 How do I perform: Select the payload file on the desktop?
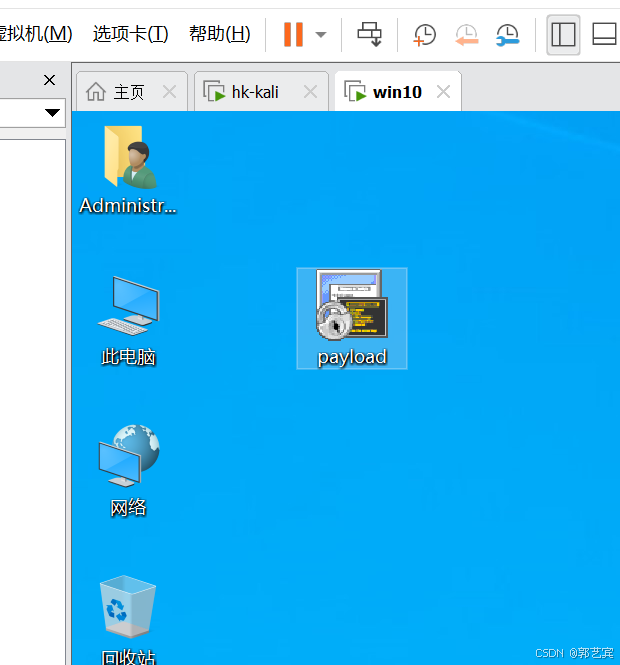pos(352,319)
